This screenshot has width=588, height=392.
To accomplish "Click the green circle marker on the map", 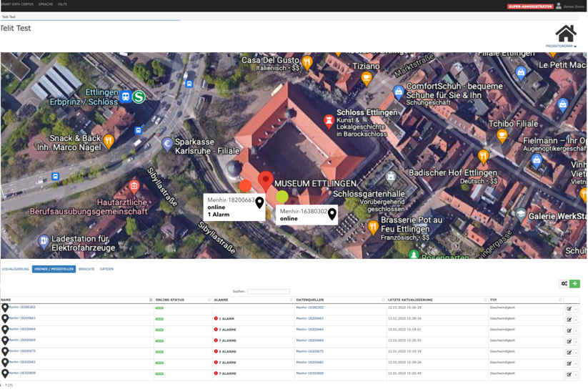I will (282, 196).
